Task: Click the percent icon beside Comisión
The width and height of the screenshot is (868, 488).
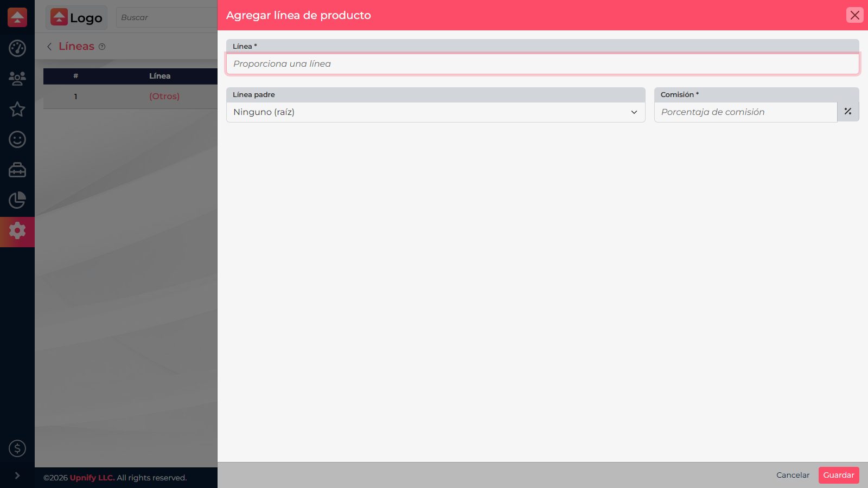Action: (848, 112)
